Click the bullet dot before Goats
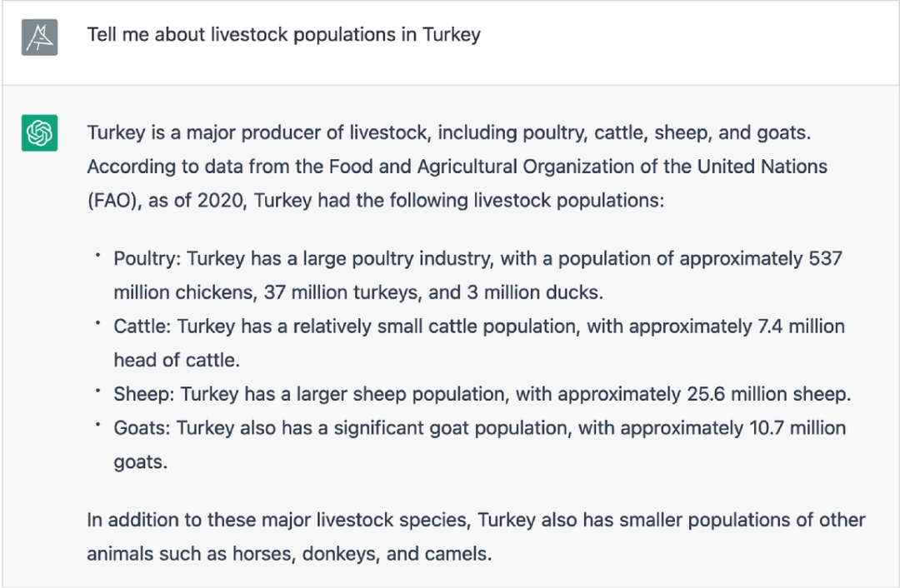The width and height of the screenshot is (900, 588). pyautogui.click(x=97, y=425)
